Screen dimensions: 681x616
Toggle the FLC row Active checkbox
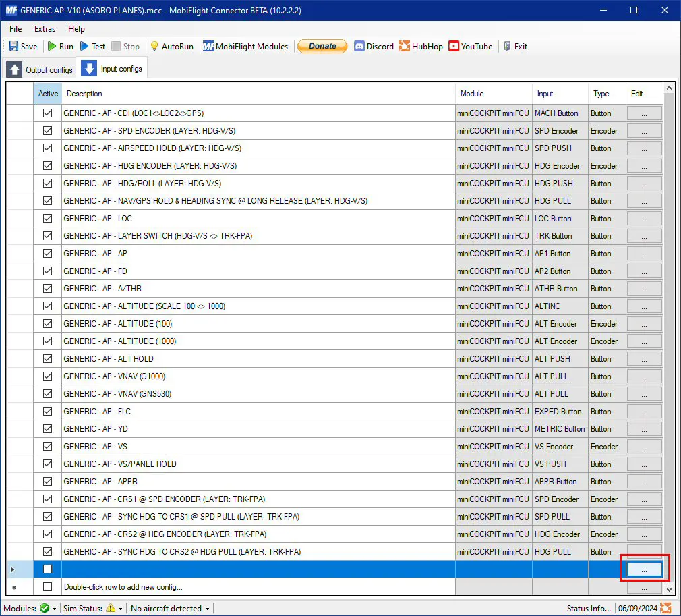point(47,412)
